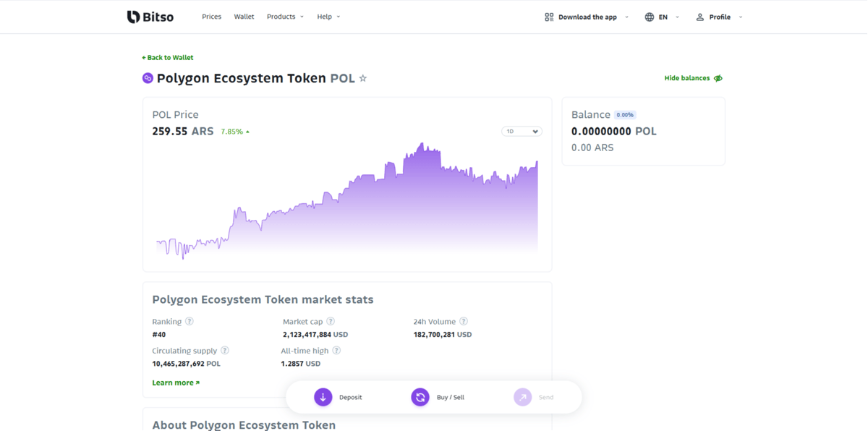Viewport: 868px width, 431px height.
Task: Go to Wallet in navigation
Action: click(244, 17)
